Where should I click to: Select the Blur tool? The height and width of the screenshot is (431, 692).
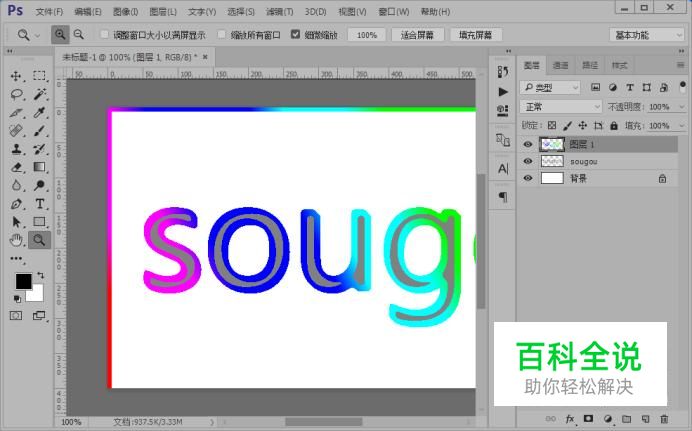(16, 185)
